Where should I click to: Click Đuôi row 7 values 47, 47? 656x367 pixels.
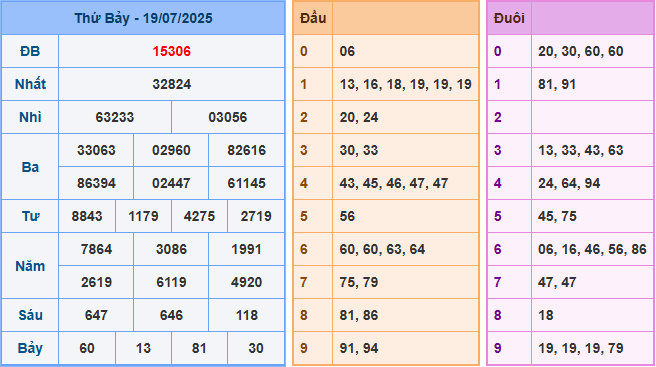pyautogui.click(x=557, y=282)
